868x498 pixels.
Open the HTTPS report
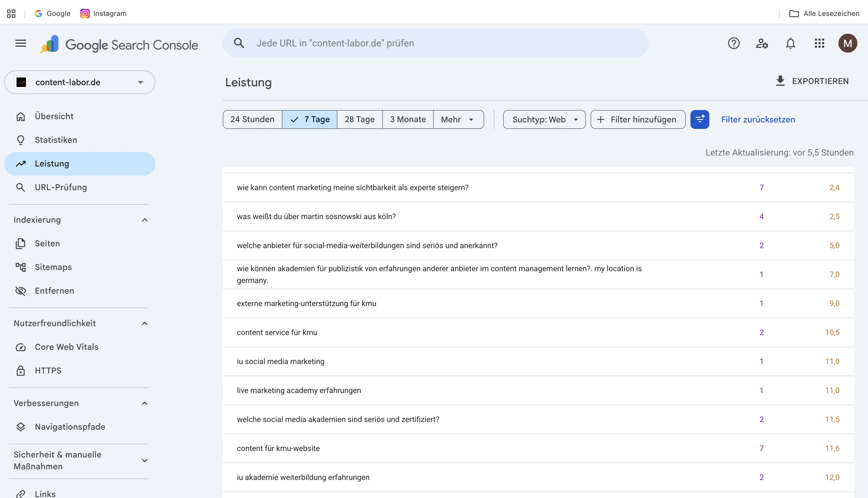click(x=79, y=371)
